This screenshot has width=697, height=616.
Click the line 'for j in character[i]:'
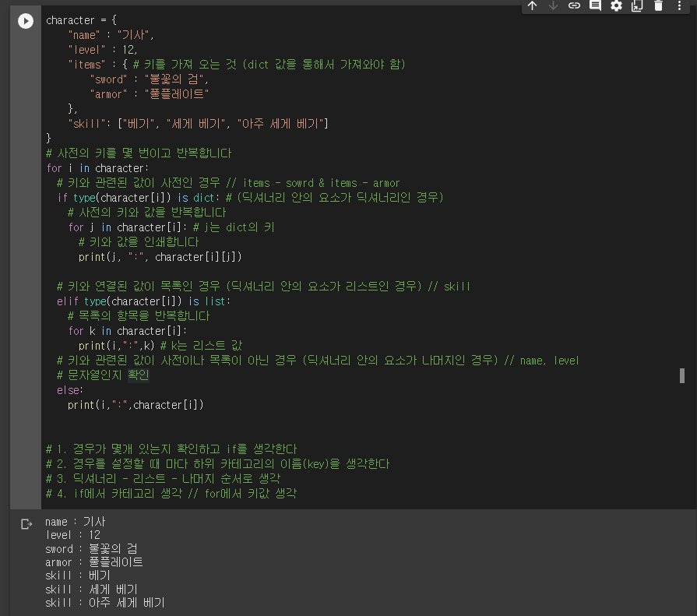(x=128, y=227)
